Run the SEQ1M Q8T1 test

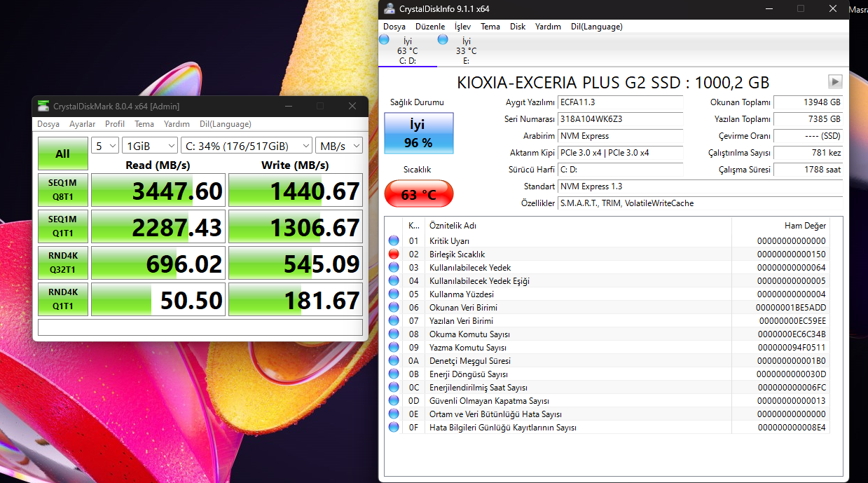point(63,191)
